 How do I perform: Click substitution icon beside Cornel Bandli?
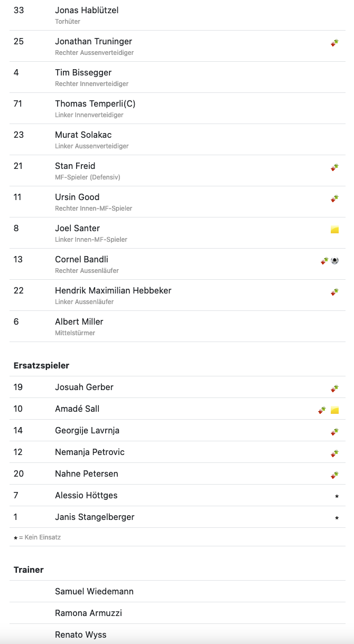324,261
